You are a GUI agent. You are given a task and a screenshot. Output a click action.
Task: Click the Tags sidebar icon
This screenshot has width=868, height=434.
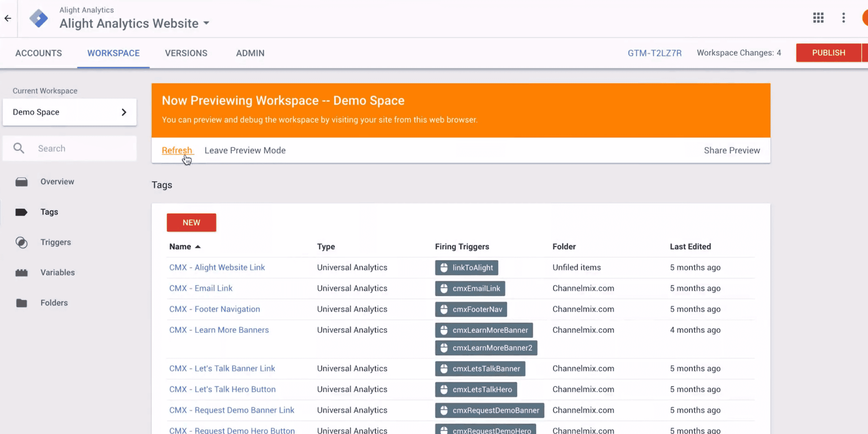coord(21,212)
